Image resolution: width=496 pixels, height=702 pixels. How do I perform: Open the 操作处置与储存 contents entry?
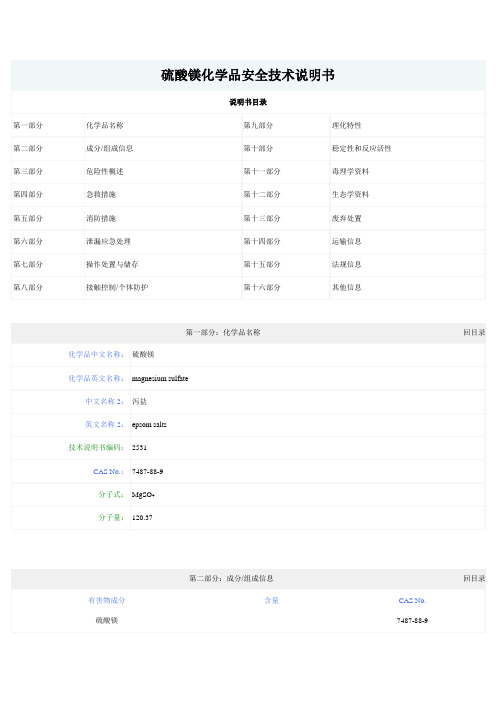[x=112, y=264]
